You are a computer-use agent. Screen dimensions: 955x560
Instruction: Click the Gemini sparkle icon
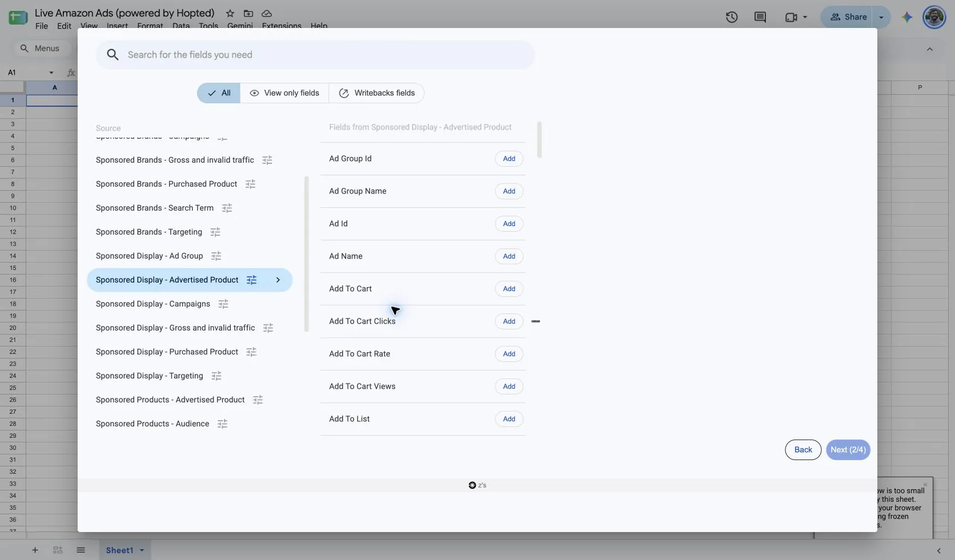pos(907,17)
